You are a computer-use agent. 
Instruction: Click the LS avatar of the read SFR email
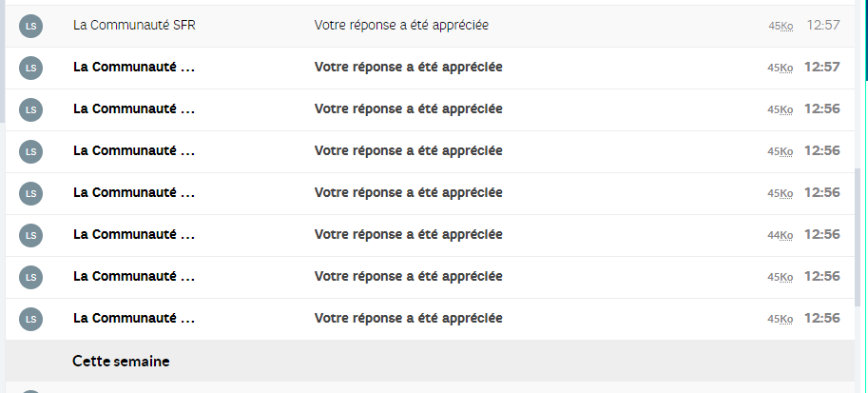[31, 26]
